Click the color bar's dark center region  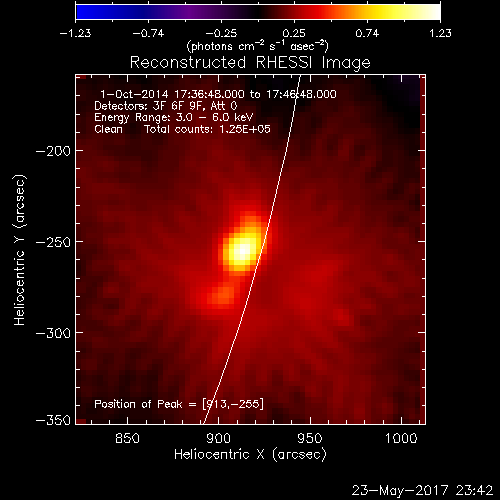click(258, 12)
